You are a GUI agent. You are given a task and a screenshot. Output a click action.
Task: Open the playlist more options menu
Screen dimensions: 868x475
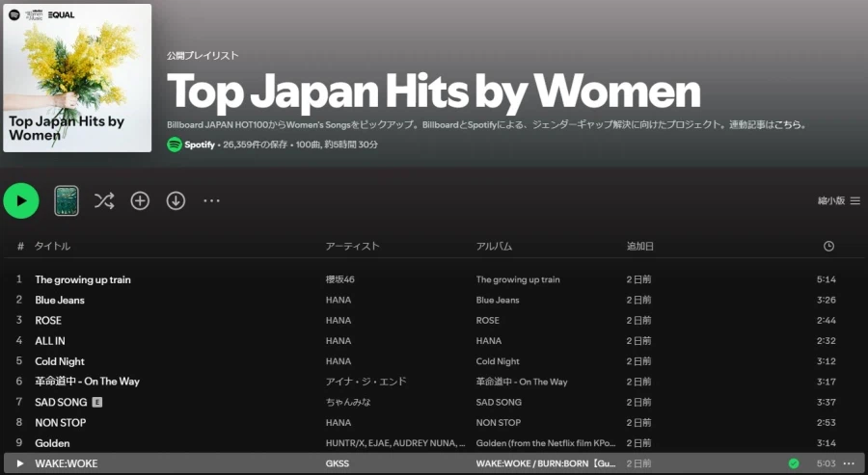(x=211, y=200)
